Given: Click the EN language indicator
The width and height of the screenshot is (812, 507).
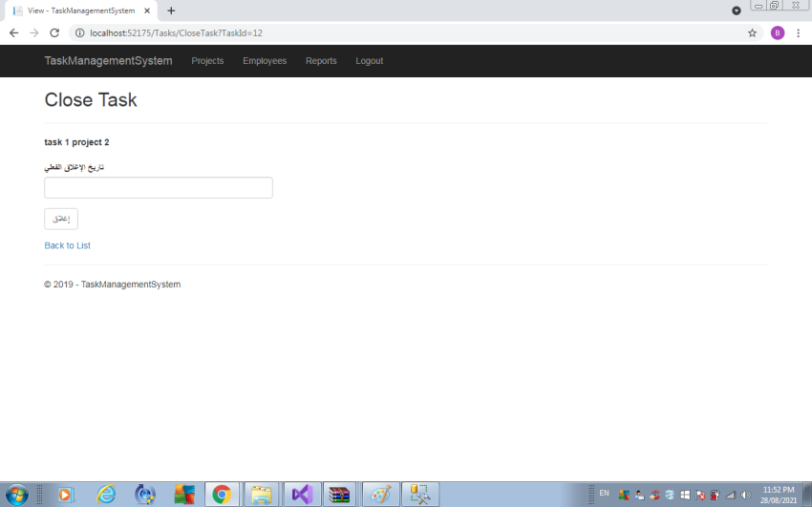Looking at the screenshot, I should click(x=604, y=493).
